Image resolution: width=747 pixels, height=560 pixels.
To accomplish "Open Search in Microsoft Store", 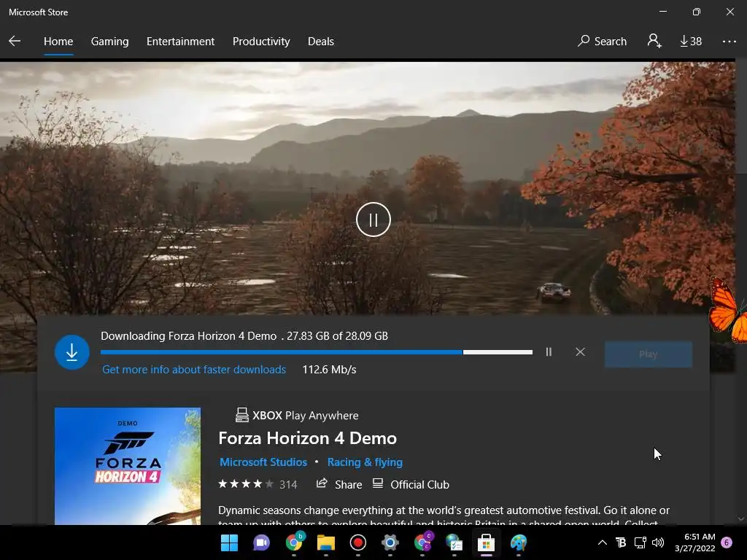I will click(602, 42).
